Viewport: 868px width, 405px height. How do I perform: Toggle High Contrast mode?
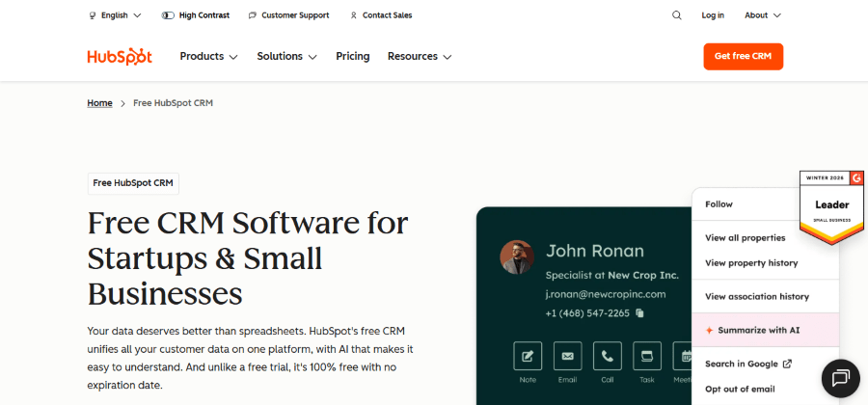point(195,15)
